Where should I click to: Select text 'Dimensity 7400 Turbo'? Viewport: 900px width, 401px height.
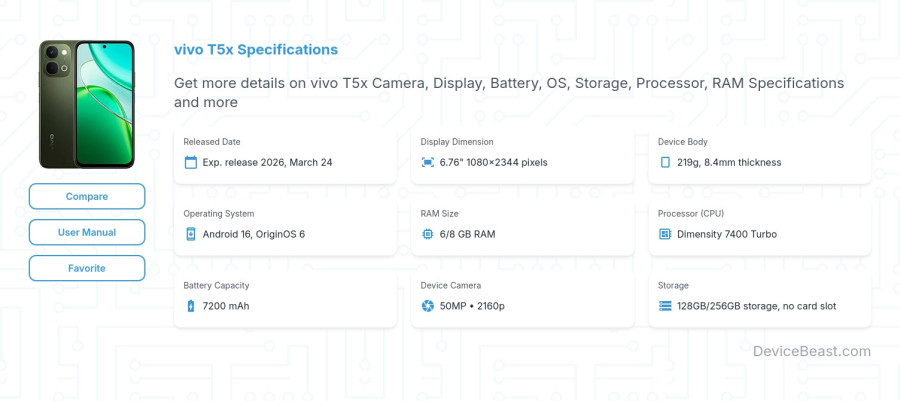pyautogui.click(x=727, y=234)
